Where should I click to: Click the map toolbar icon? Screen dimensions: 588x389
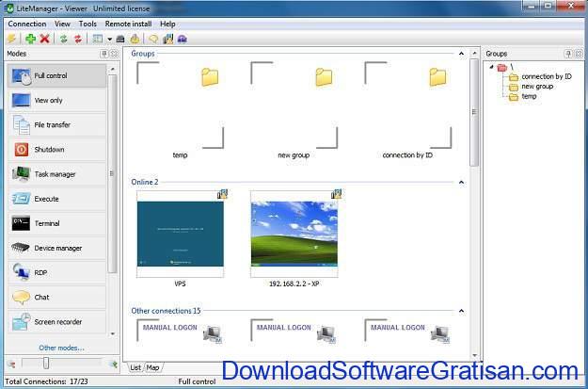(167, 39)
